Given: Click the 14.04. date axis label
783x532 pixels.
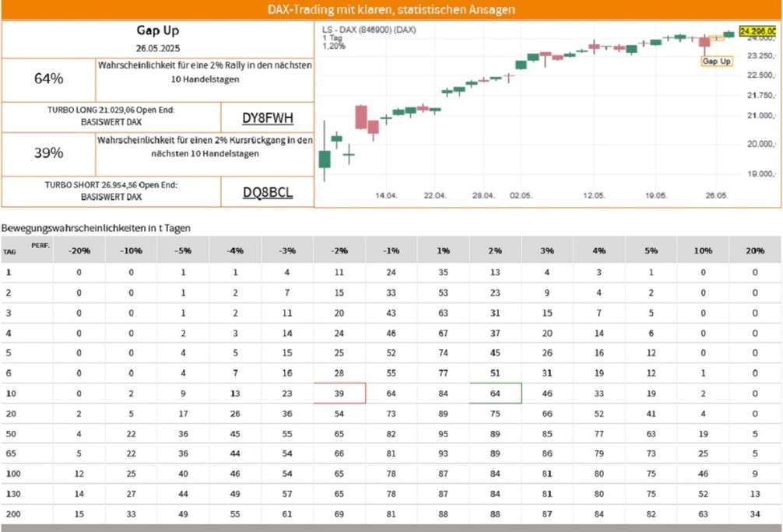Looking at the screenshot, I should [x=386, y=195].
